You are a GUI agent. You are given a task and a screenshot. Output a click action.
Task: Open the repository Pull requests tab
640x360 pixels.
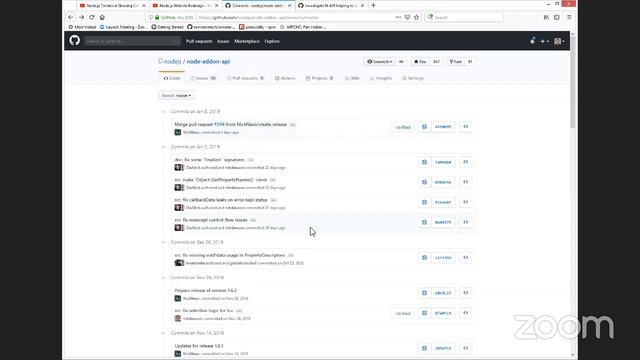click(x=245, y=78)
